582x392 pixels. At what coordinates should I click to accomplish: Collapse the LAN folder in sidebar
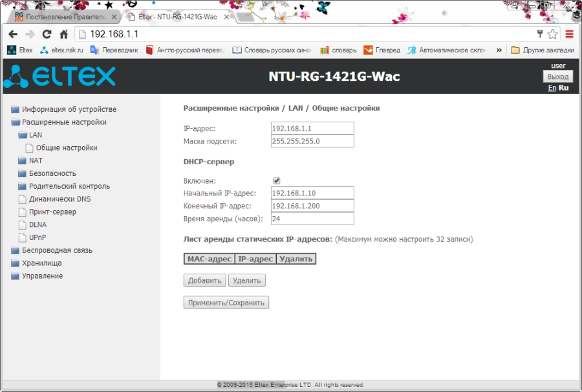[30, 135]
